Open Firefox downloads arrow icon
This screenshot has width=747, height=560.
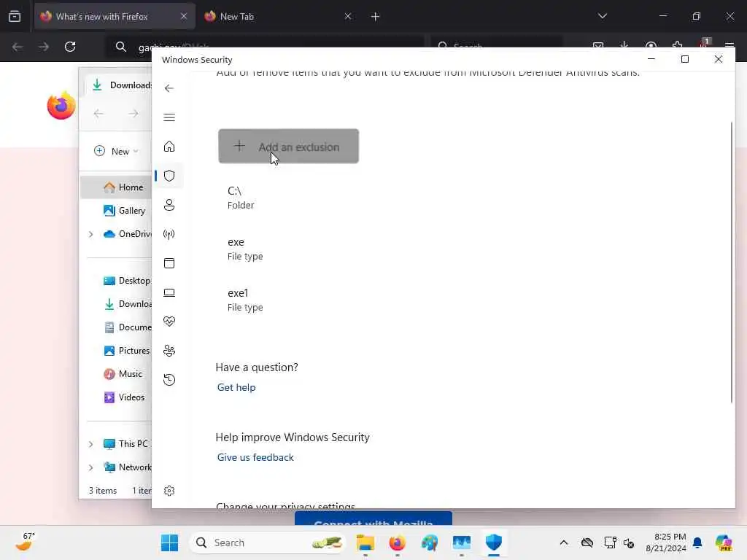(624, 46)
